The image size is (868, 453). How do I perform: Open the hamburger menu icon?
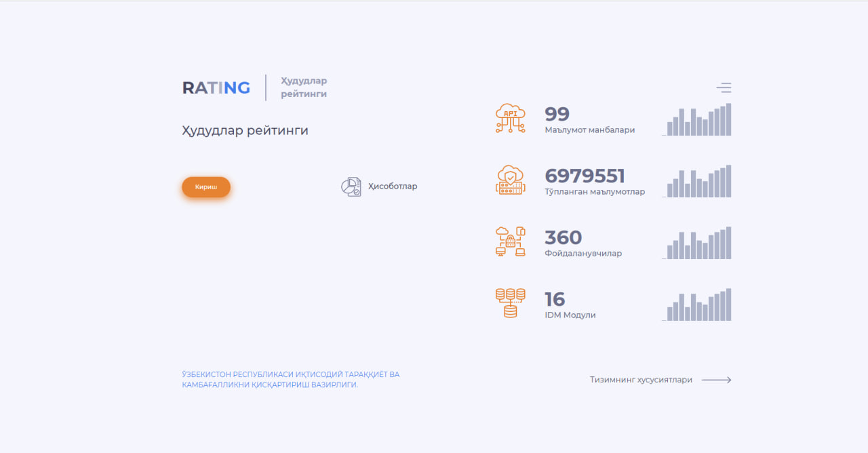(724, 87)
